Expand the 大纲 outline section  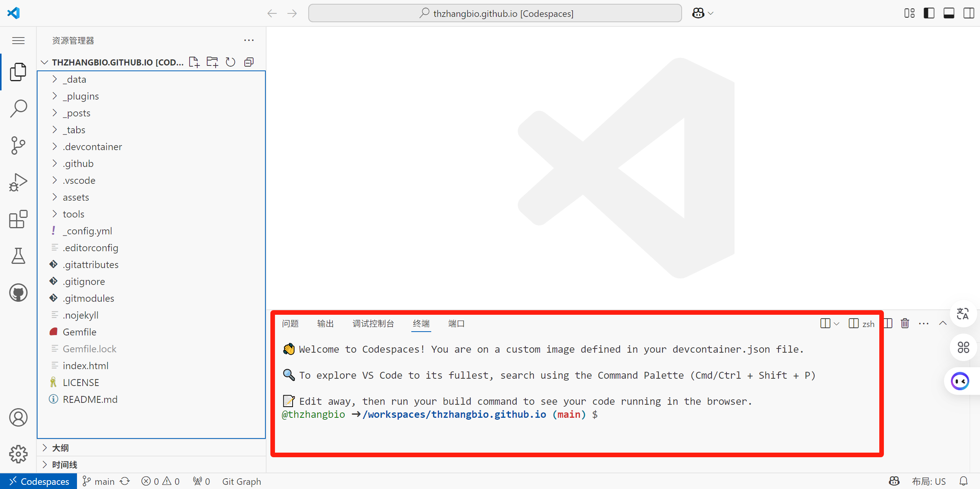point(60,448)
